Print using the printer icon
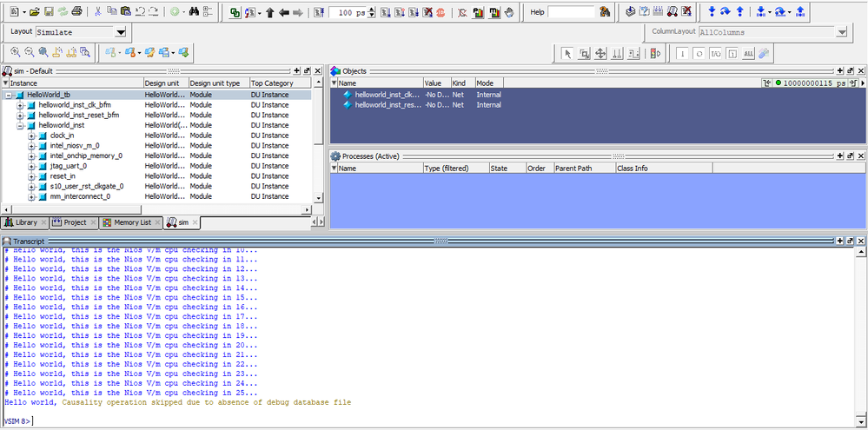868x430 pixels. point(77,11)
